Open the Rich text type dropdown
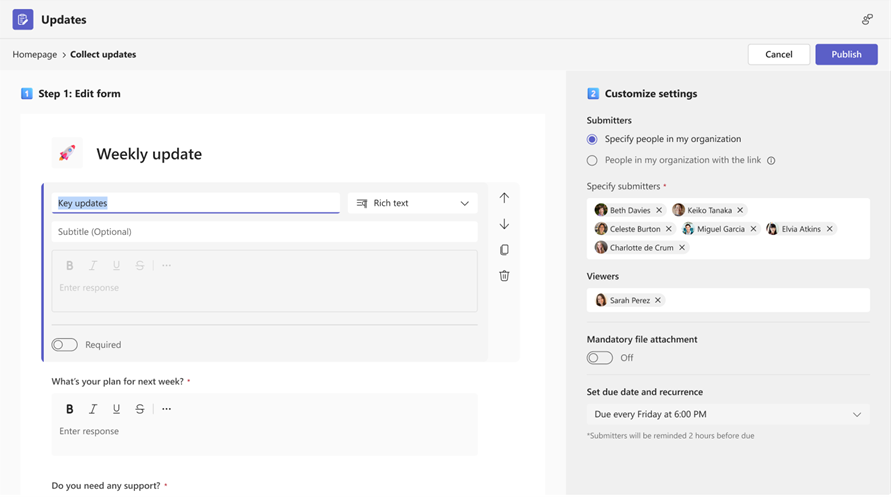The image size is (891, 497). [412, 203]
